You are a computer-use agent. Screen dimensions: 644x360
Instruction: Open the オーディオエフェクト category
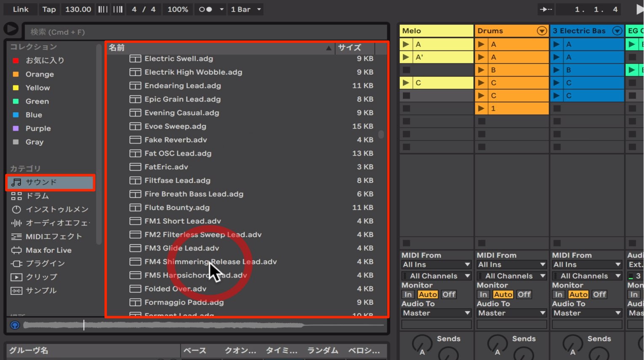(x=50, y=223)
